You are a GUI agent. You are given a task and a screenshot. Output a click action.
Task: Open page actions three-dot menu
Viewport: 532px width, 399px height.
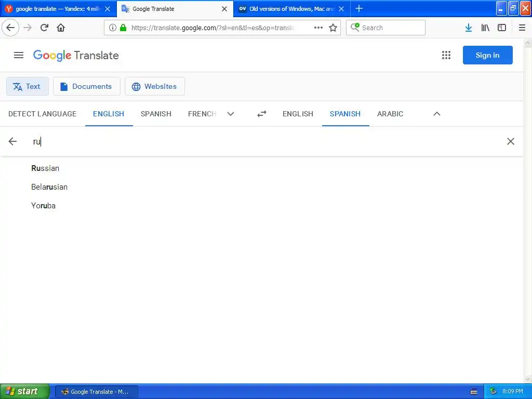click(318, 28)
